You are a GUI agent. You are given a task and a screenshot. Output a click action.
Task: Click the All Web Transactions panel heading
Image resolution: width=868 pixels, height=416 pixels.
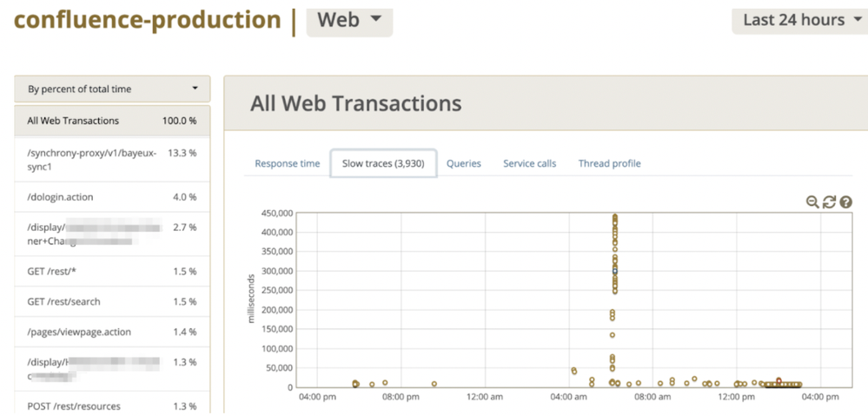[x=355, y=103]
